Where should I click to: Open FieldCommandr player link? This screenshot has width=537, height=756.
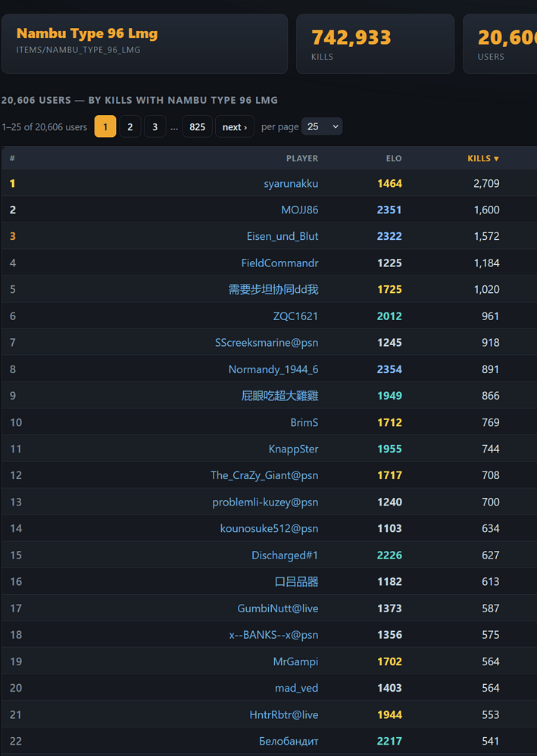coord(279,263)
